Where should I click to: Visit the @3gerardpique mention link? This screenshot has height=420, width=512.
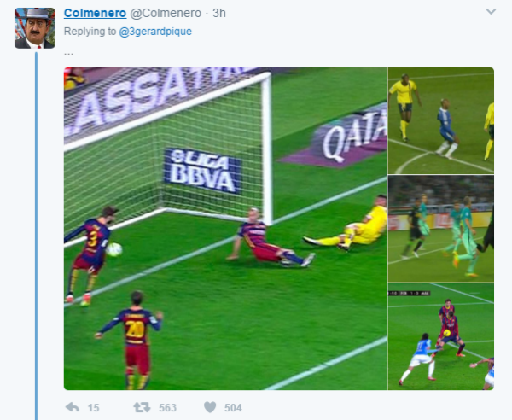pos(155,32)
